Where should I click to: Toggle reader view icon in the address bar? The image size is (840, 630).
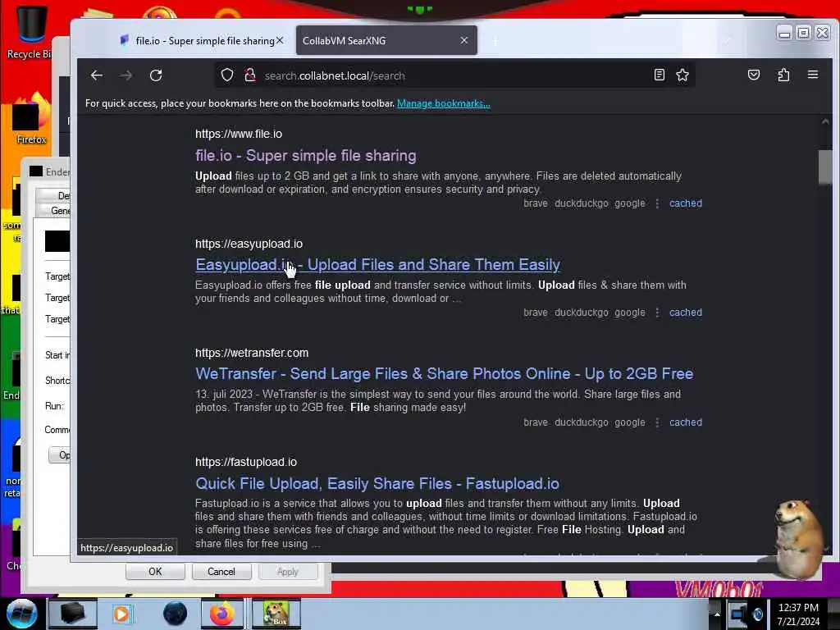tap(660, 75)
